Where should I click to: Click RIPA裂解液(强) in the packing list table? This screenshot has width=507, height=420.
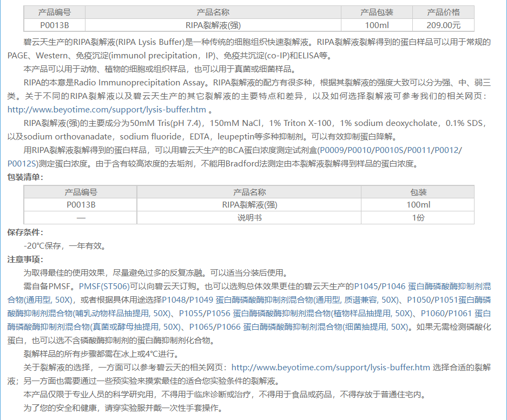tap(249, 205)
